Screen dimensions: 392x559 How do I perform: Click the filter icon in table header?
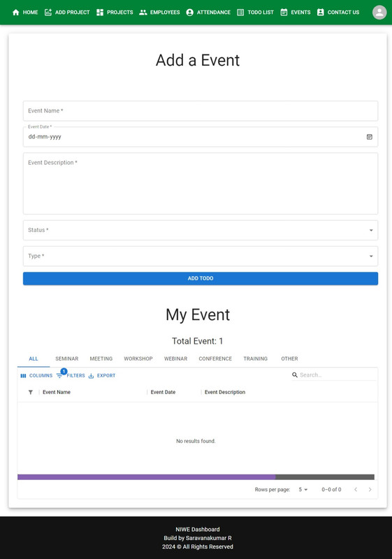pyautogui.click(x=31, y=392)
